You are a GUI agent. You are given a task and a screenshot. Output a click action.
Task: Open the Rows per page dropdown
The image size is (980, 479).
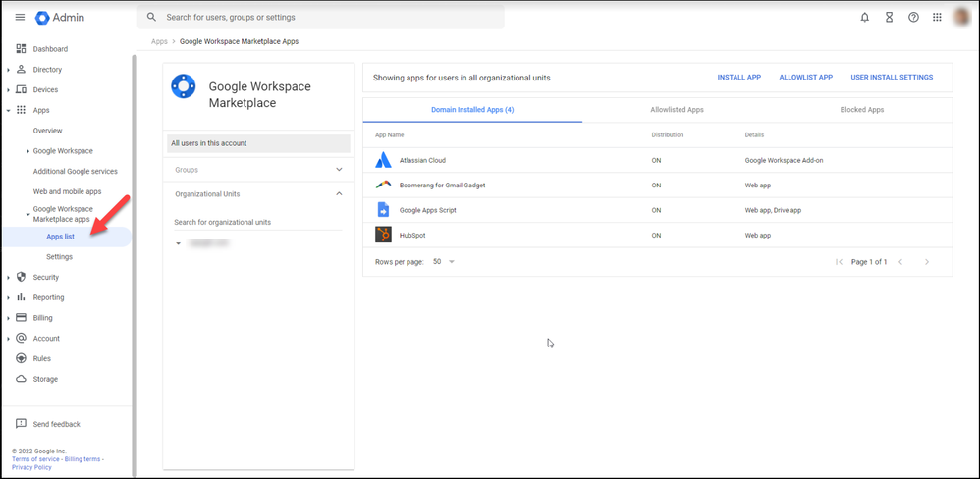click(x=444, y=262)
